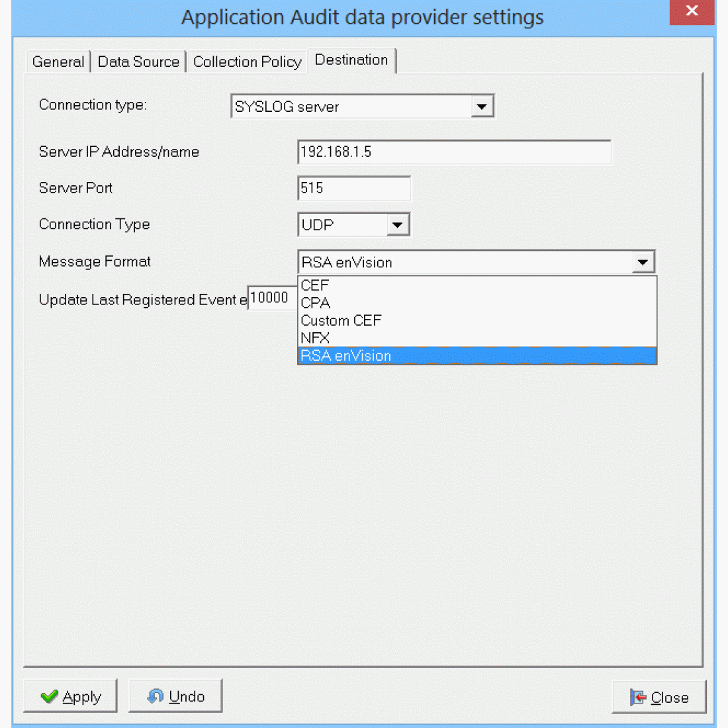
Task: Go to the Collection Policy tab
Action: coord(247,62)
